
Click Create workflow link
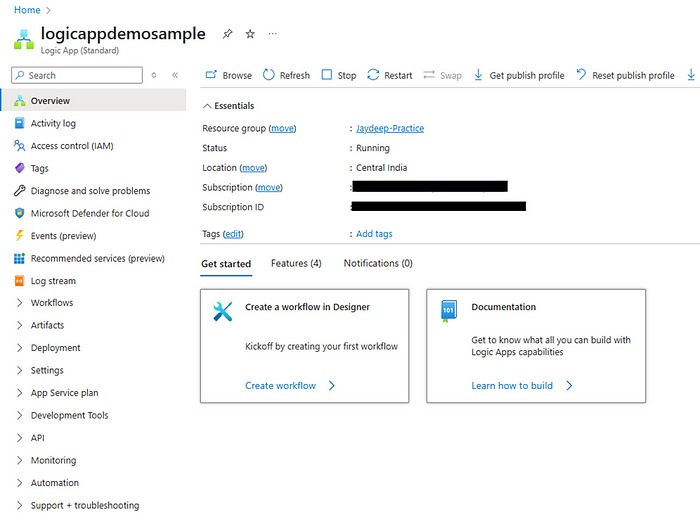280,385
